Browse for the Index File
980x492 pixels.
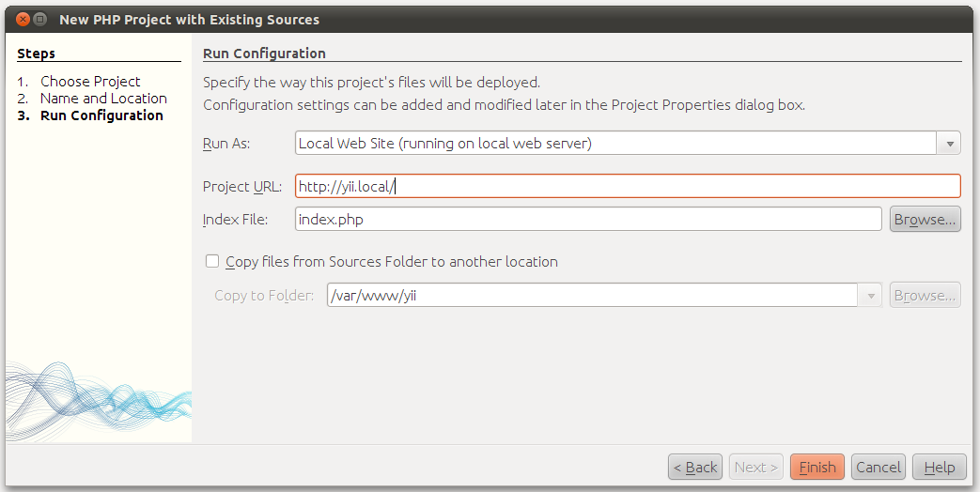[925, 220]
